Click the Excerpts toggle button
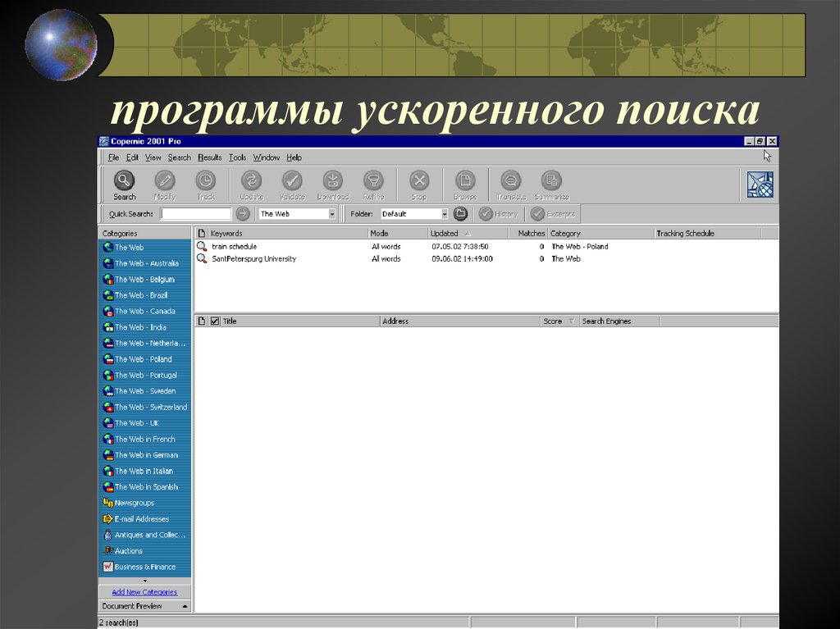The width and height of the screenshot is (840, 629). click(558, 213)
